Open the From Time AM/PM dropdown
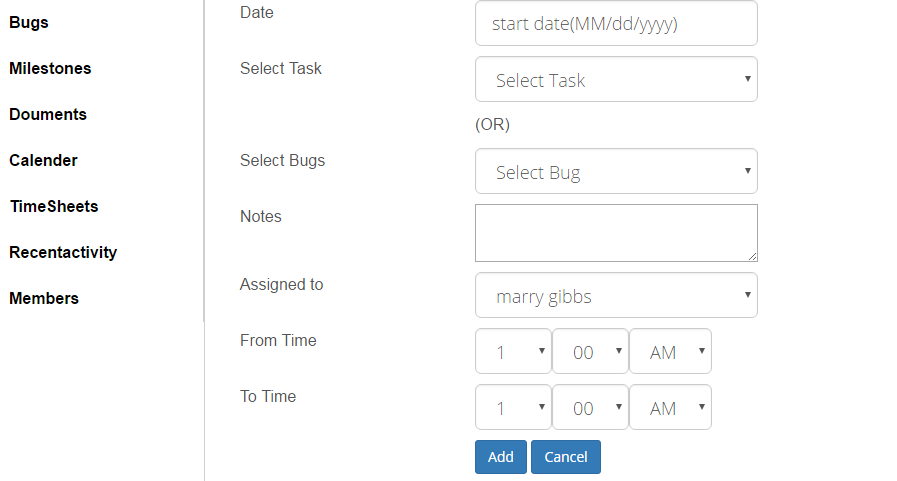The height and width of the screenshot is (481, 897). 670,351
